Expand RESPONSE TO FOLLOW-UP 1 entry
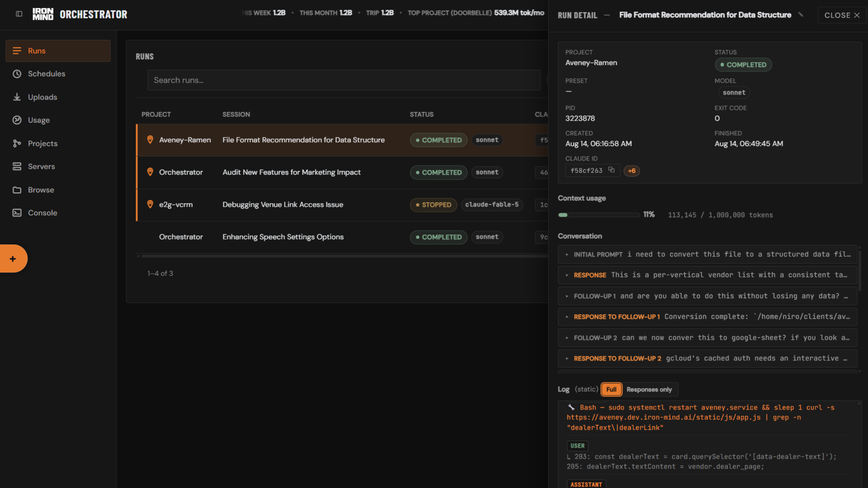The image size is (868, 488). pos(708,317)
